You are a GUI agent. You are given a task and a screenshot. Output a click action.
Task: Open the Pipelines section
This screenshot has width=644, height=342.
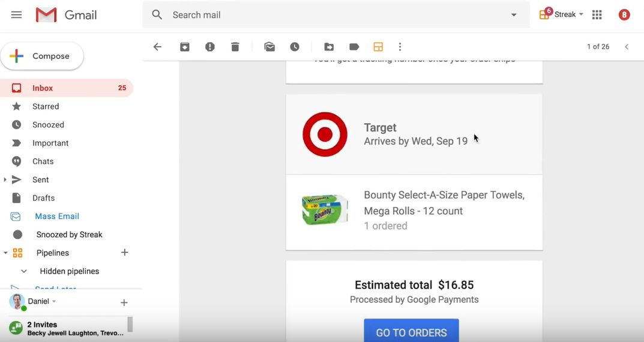(53, 252)
